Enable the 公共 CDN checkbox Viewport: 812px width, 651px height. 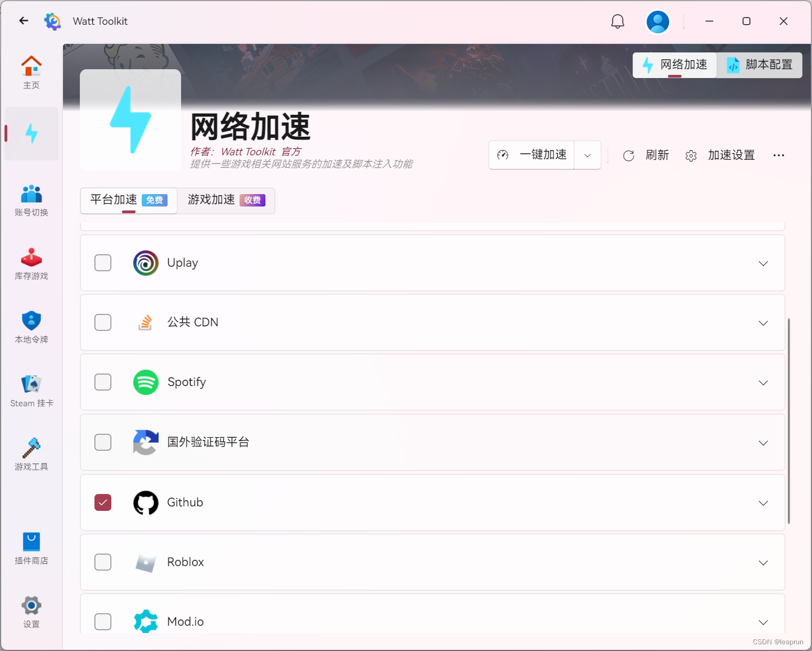click(103, 322)
